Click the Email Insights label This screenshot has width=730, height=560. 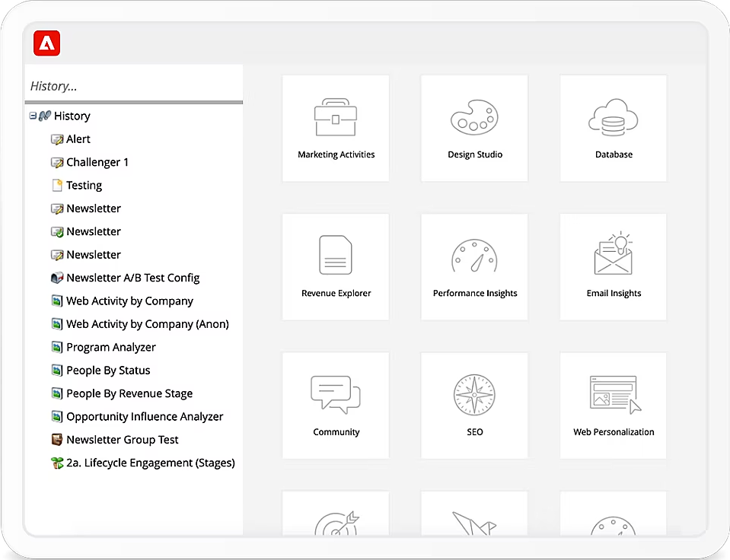pos(614,293)
